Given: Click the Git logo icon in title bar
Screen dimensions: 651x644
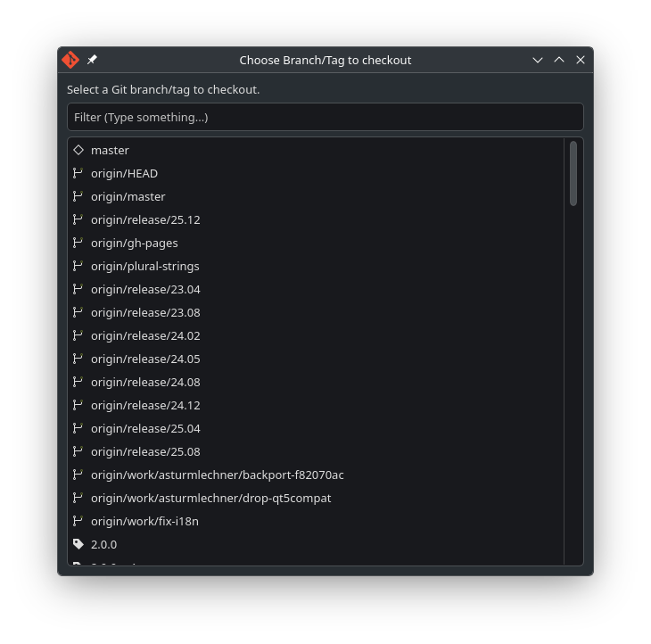Looking at the screenshot, I should coord(70,60).
